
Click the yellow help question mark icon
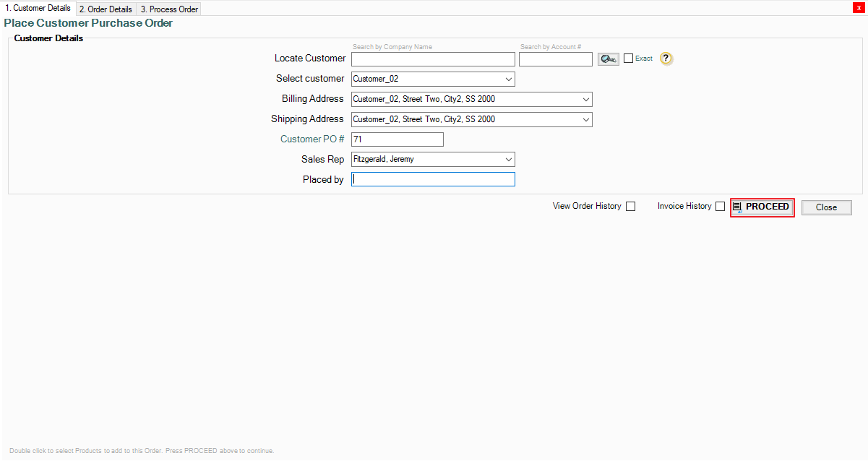point(666,59)
